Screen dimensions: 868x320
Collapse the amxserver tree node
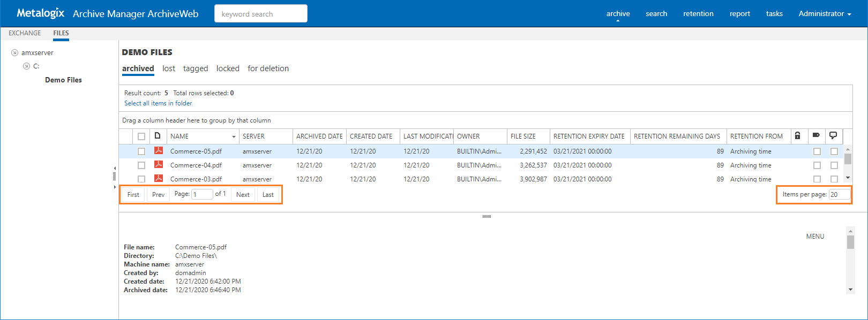pos(15,53)
